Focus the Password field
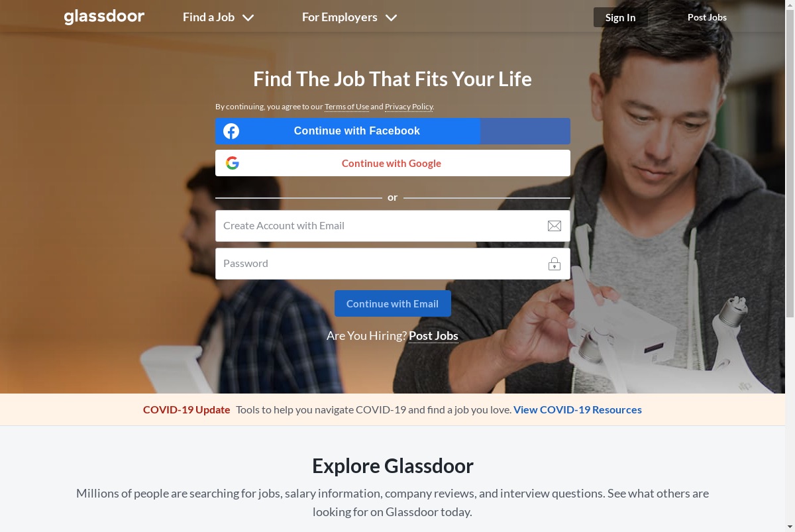795x532 pixels. [x=393, y=264]
